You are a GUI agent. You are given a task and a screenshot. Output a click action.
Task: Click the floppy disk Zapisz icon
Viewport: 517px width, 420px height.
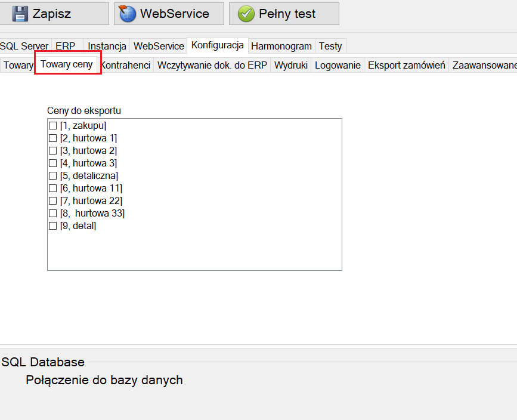pos(21,14)
